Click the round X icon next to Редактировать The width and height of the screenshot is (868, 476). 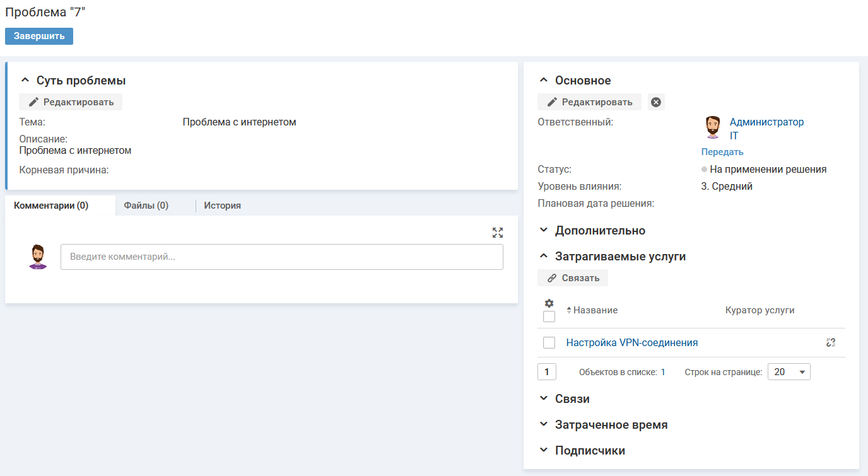[656, 102]
